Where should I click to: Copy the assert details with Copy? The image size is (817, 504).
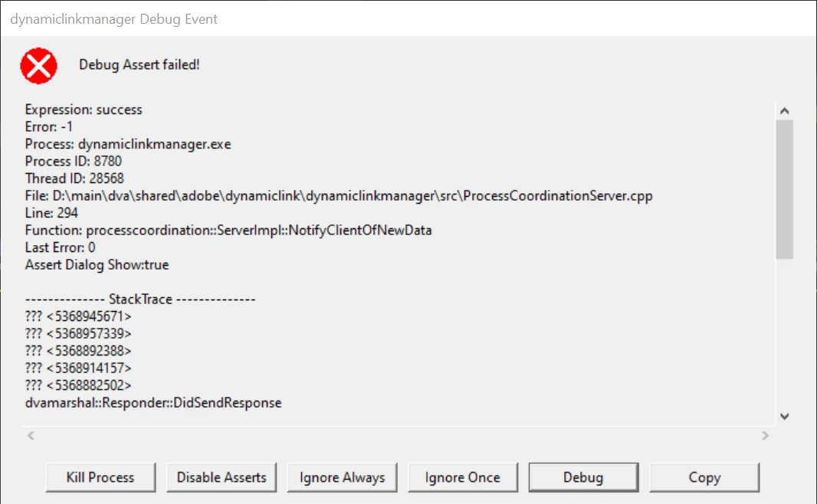[704, 477]
